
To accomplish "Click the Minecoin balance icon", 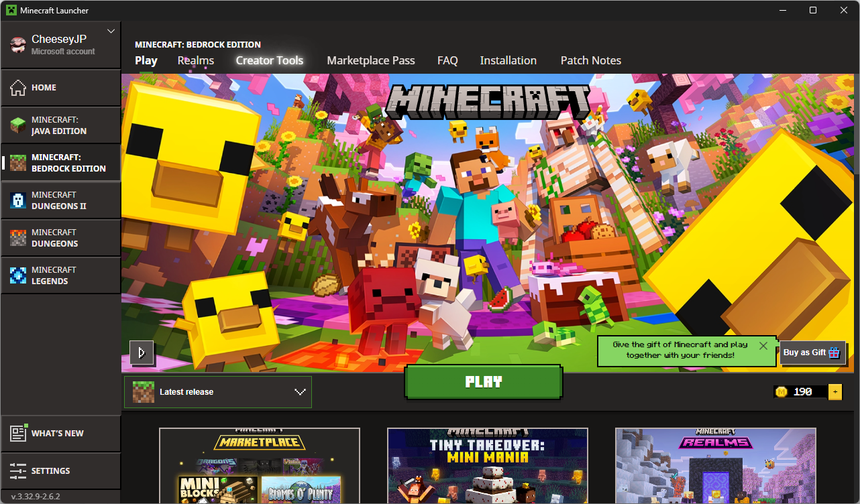I will click(781, 392).
